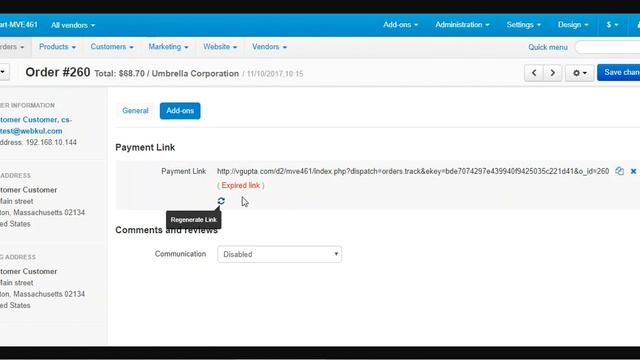Click the Expired link status text

[240, 185]
